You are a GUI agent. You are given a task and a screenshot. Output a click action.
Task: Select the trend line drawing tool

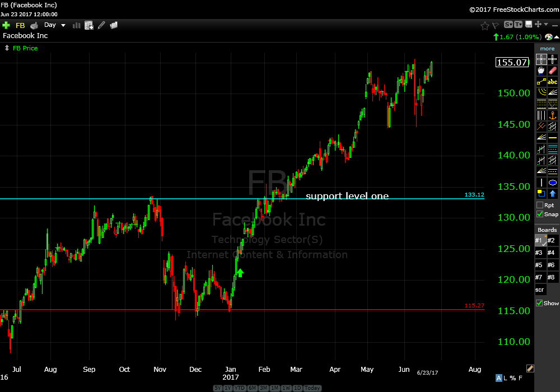pyautogui.click(x=541, y=82)
